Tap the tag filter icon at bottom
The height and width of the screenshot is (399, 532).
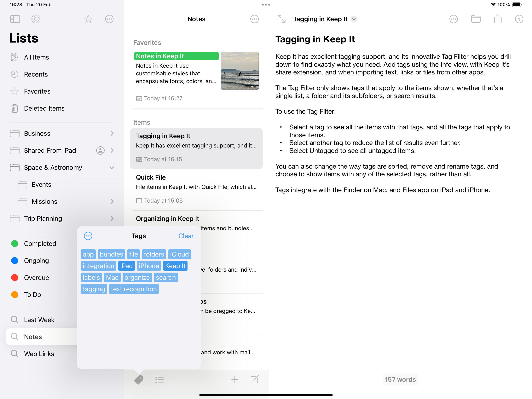(139, 380)
